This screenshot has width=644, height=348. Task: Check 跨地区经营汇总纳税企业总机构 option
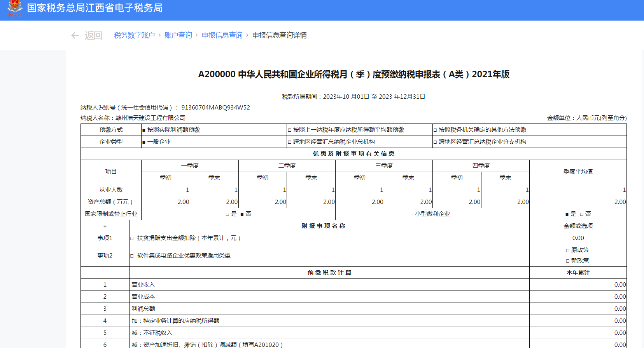[x=290, y=142]
